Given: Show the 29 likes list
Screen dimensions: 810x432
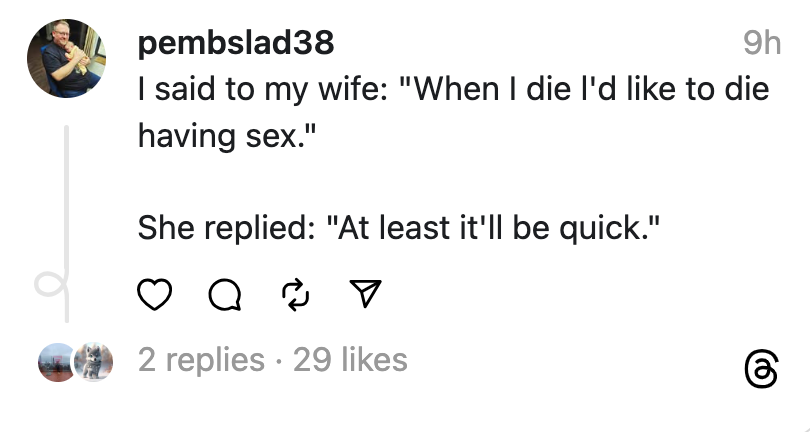Looking at the screenshot, I should 350,359.
